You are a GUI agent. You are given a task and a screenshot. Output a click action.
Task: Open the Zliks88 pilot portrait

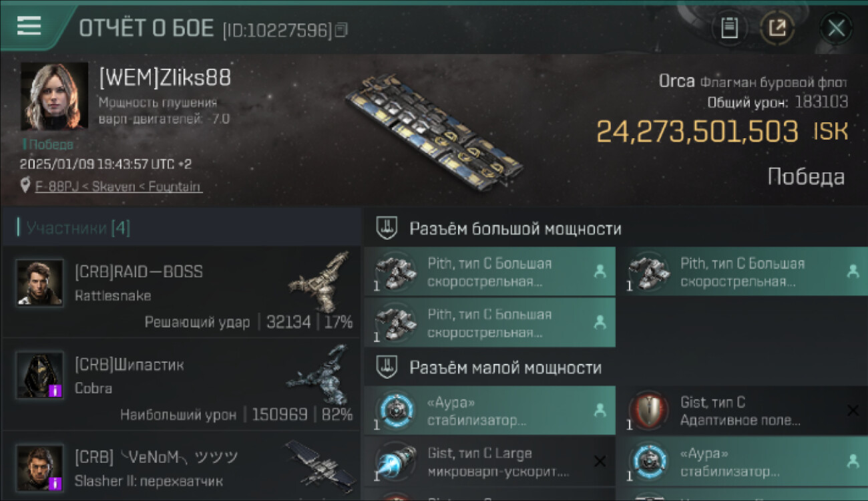pos(54,96)
